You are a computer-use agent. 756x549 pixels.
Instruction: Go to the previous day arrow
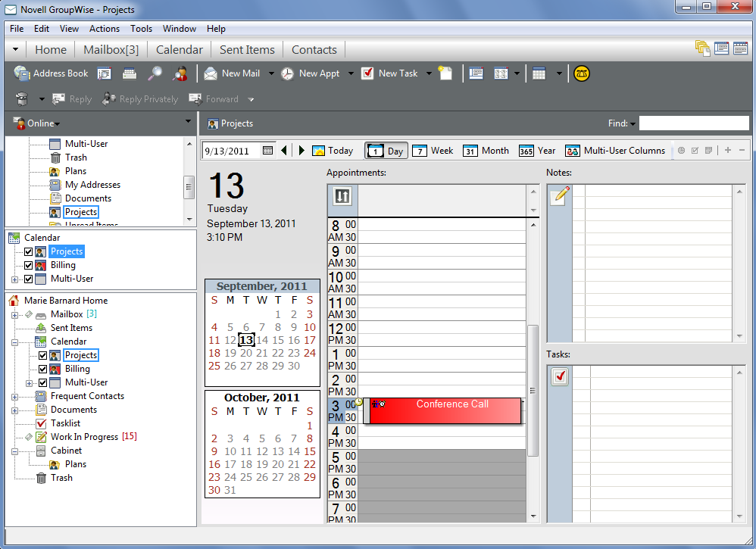click(284, 151)
